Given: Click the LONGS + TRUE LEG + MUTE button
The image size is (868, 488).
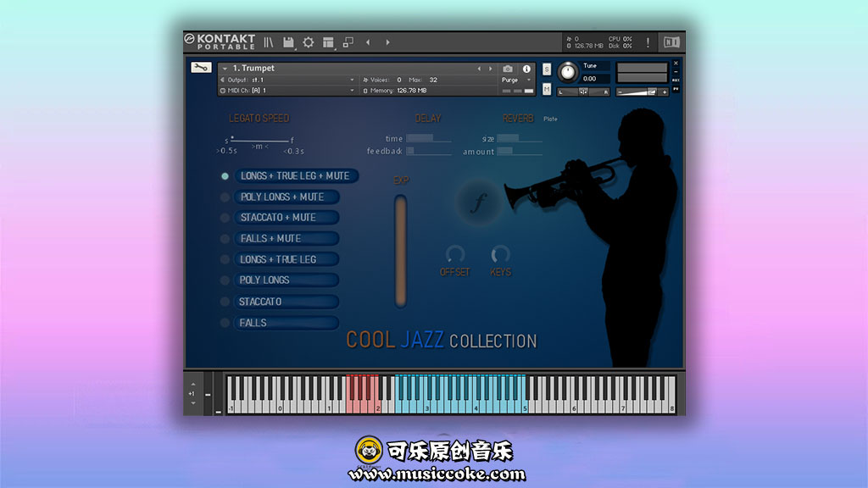Looking at the screenshot, I should click(297, 176).
